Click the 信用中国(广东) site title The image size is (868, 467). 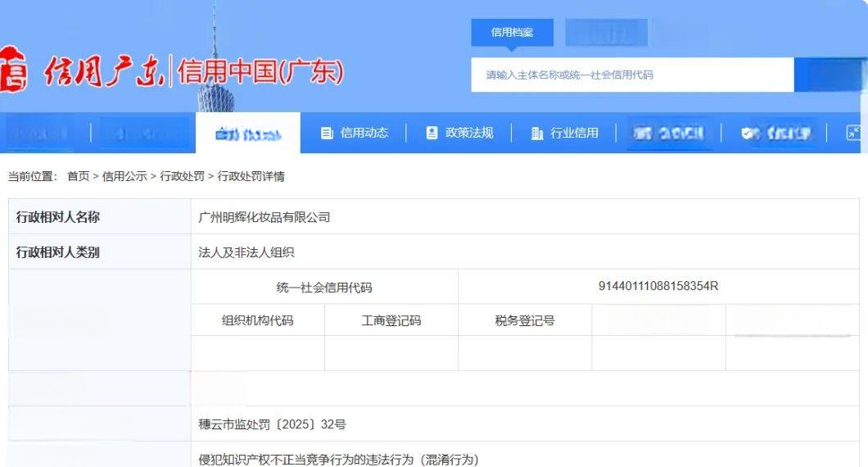point(260,71)
